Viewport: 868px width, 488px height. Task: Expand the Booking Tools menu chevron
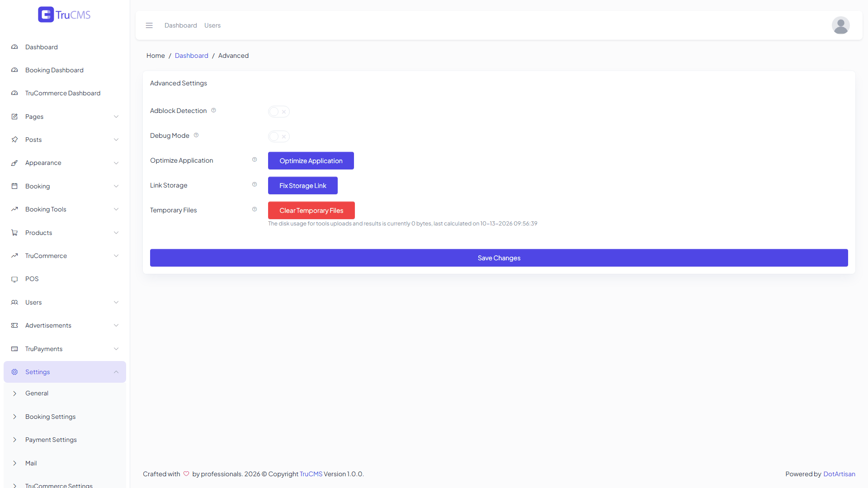tap(116, 209)
